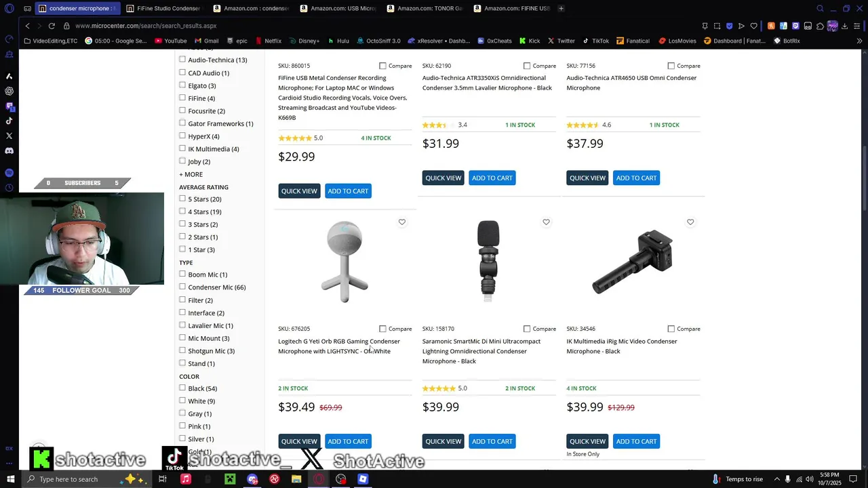Open Minecraft creeper icon on taskbar

point(230,479)
